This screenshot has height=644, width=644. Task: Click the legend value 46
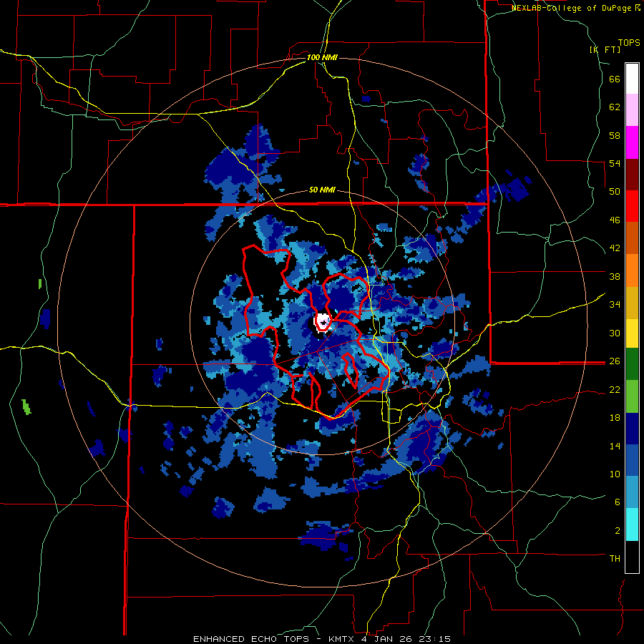tap(615, 220)
